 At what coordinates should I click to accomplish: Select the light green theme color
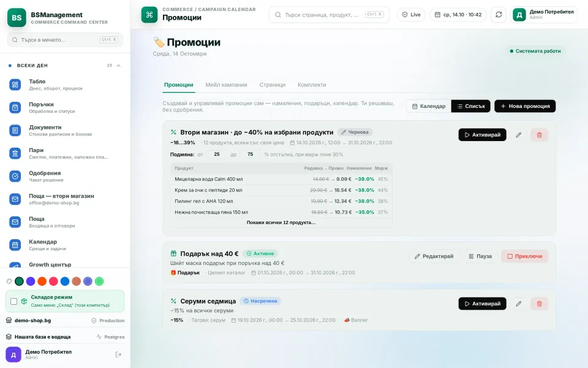pos(99,282)
